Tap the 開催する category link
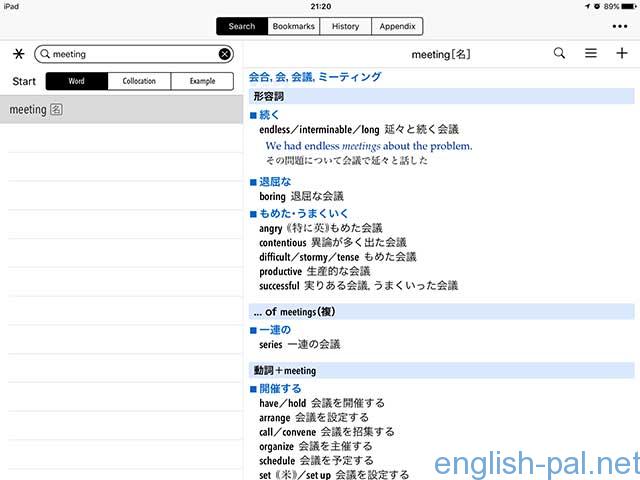This screenshot has width=640, height=480. pyautogui.click(x=280, y=388)
